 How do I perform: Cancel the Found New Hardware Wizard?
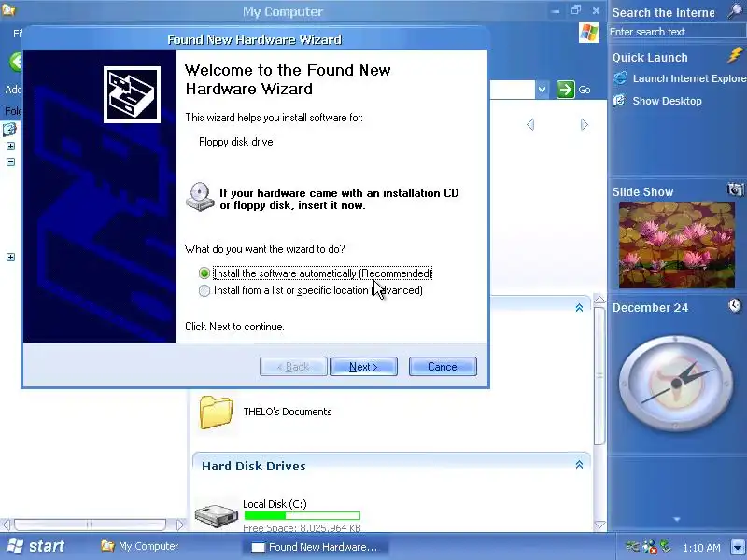coord(443,367)
